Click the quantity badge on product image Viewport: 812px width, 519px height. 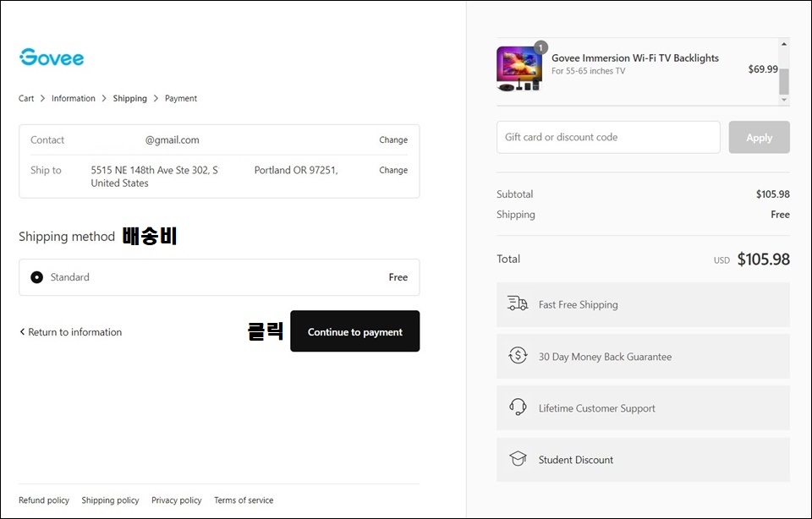click(540, 47)
